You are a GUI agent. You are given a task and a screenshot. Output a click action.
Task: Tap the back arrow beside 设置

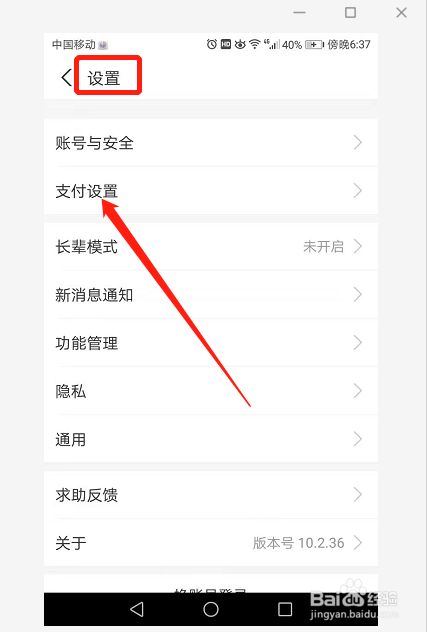point(66,77)
